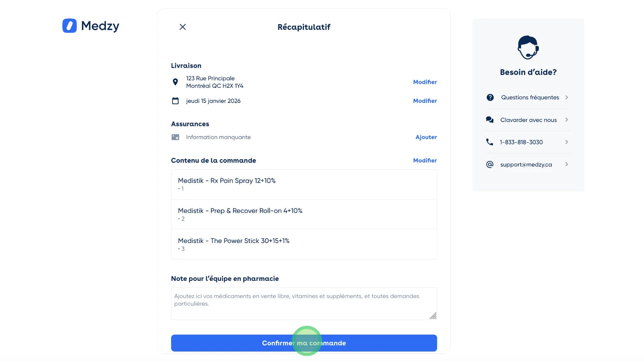Expand the Questions fréquentes chevron

click(x=567, y=97)
